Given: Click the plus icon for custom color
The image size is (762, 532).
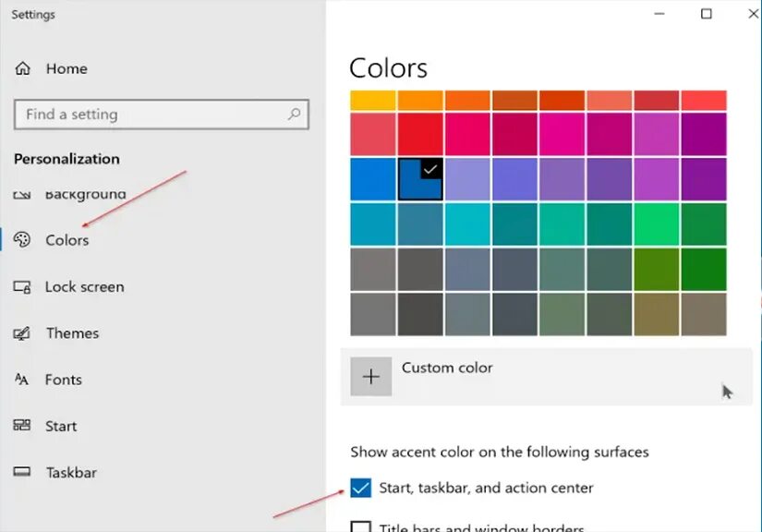Looking at the screenshot, I should [x=371, y=376].
